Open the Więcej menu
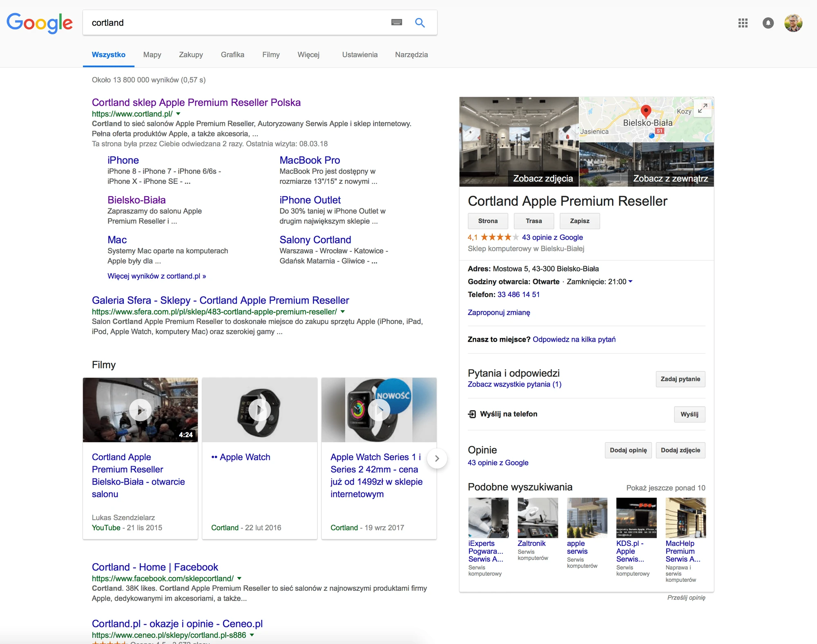This screenshot has width=817, height=644. (308, 55)
